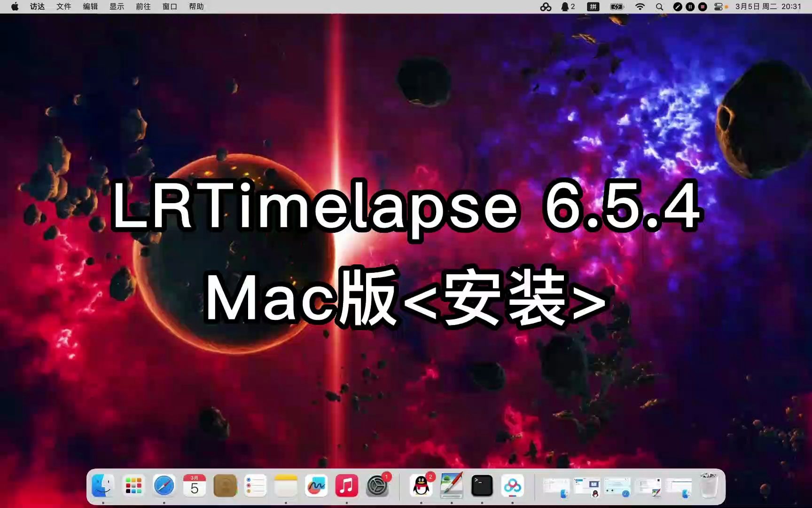Screen dimensions: 812x508
Task: Open Launchpad from the Dock
Action: [x=133, y=485]
